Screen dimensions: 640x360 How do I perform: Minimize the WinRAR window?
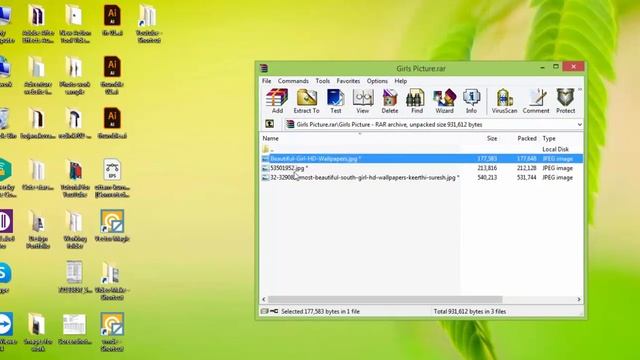click(x=542, y=67)
